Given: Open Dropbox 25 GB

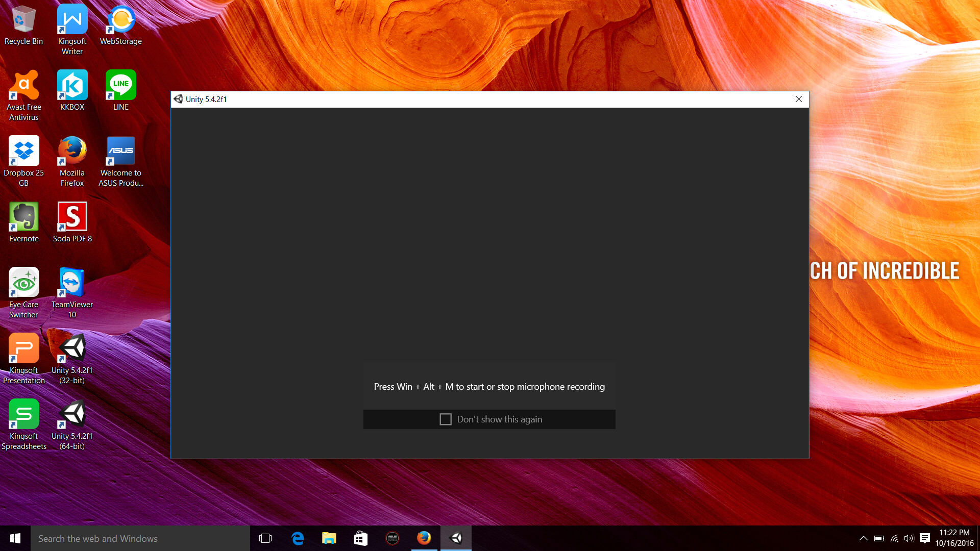Looking at the screenshot, I should tap(23, 151).
